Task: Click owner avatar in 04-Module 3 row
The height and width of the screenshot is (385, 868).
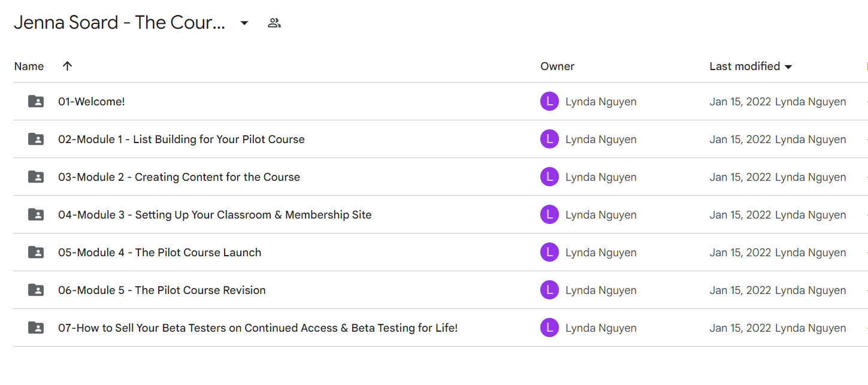Action: pyautogui.click(x=549, y=214)
